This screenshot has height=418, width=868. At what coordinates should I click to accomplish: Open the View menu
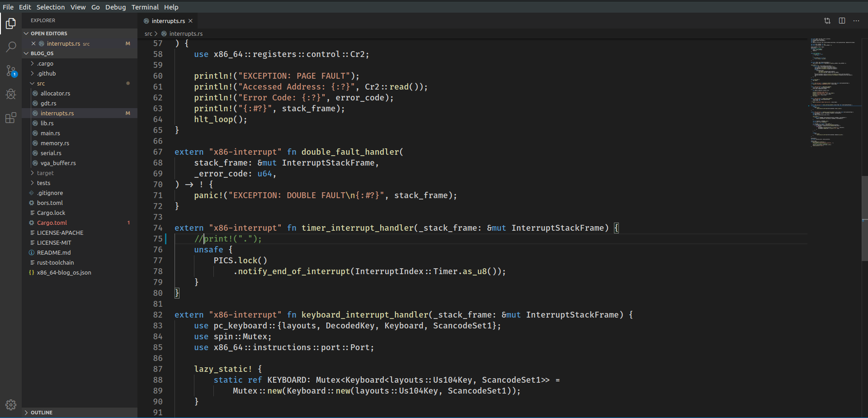(78, 7)
